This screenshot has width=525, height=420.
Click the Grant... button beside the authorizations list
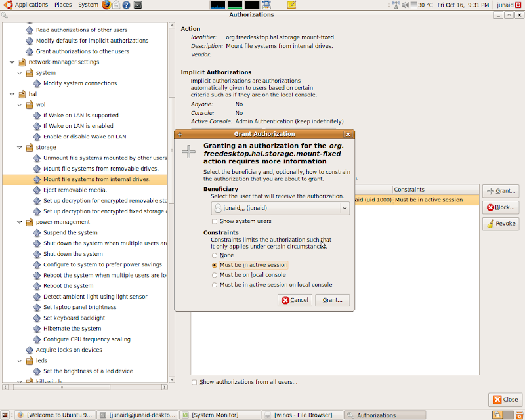pos(501,191)
